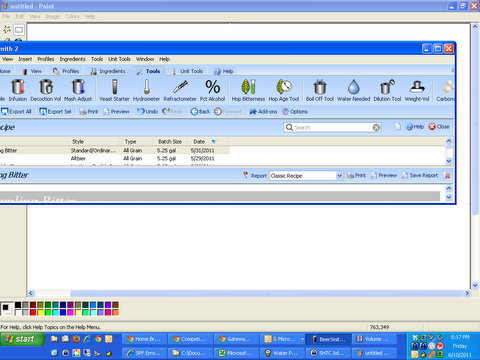Click the Batch Size column header

tap(170, 142)
